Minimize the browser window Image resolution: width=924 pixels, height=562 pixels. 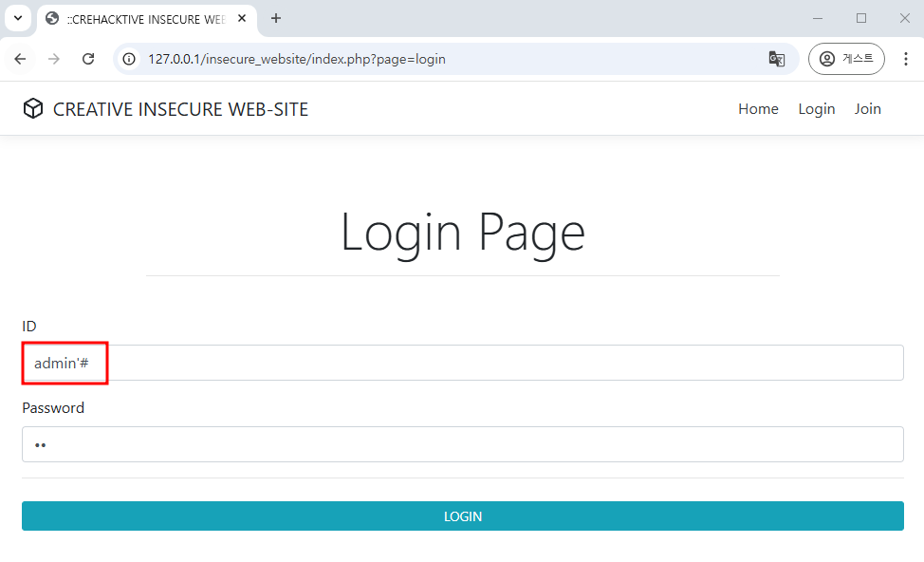[818, 18]
